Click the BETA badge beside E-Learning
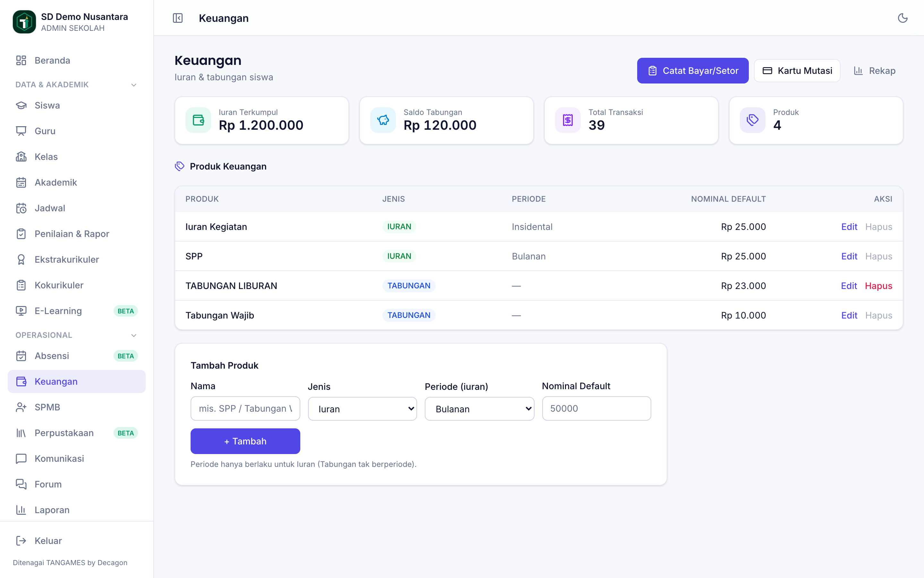The image size is (924, 578). tap(126, 311)
